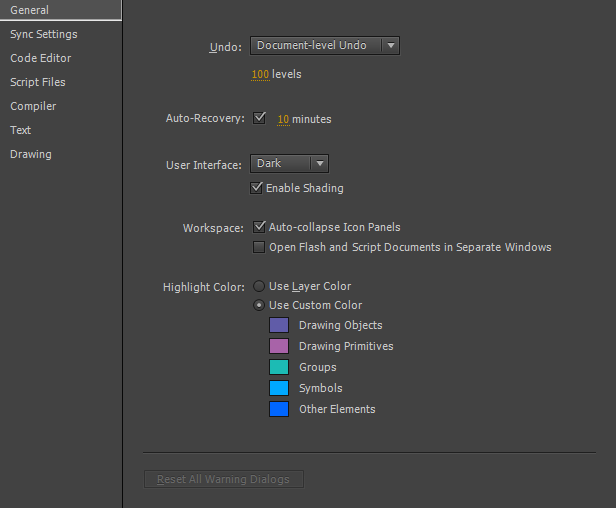Open the User Interface Dark dropdown

pos(289,163)
